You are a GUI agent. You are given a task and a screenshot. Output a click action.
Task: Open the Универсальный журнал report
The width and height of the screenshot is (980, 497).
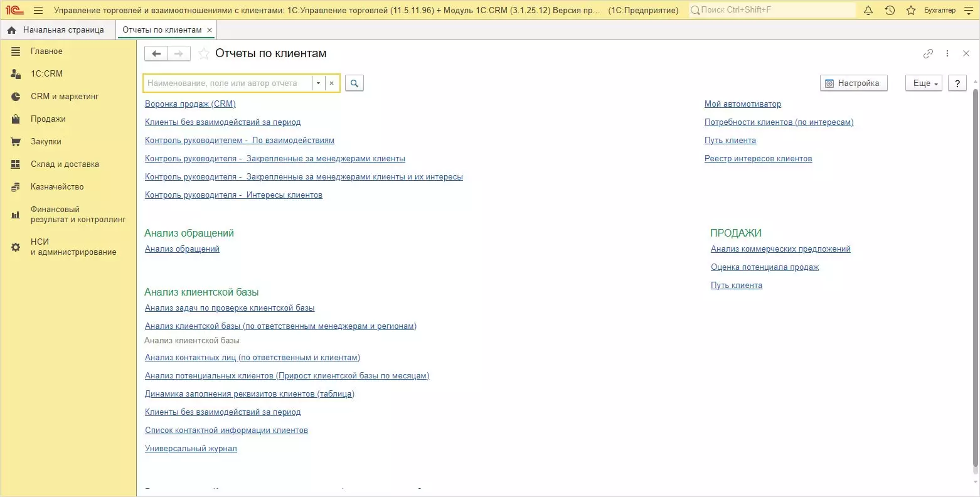coord(191,449)
